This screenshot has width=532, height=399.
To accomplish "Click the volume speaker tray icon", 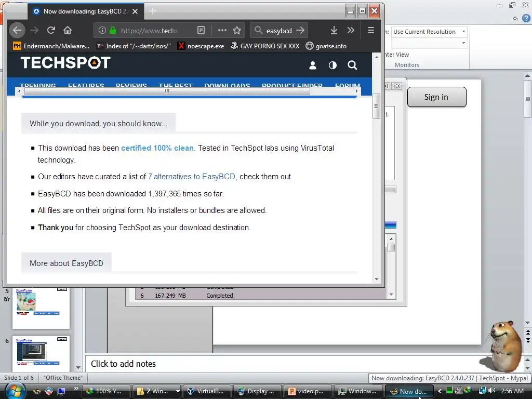I will (492, 391).
